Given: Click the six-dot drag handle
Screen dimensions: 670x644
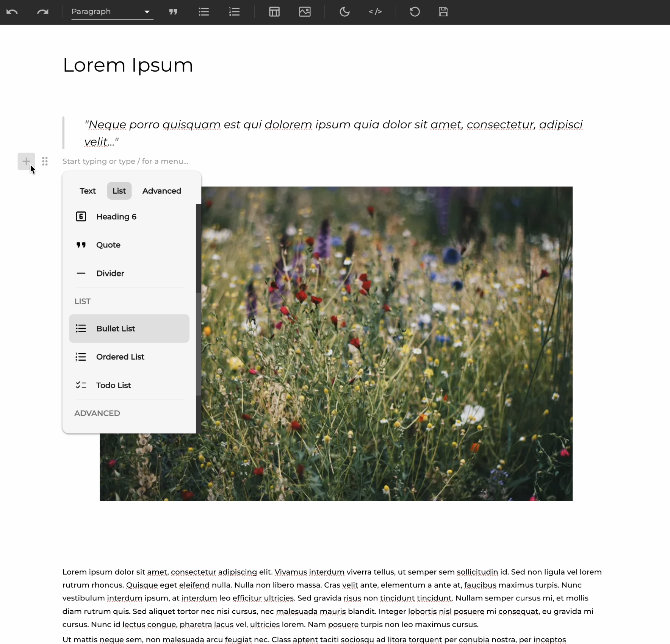Looking at the screenshot, I should click(45, 161).
